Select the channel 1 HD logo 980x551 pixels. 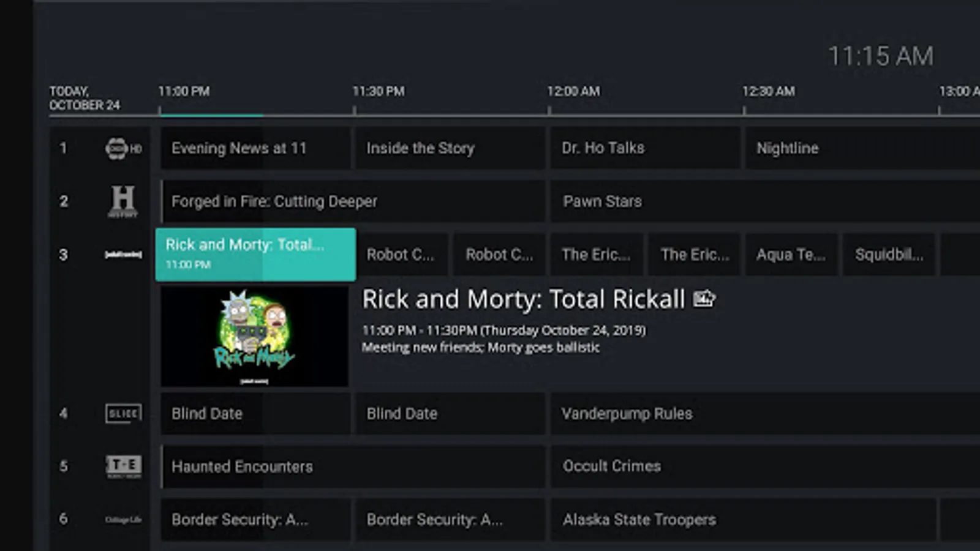pos(123,148)
